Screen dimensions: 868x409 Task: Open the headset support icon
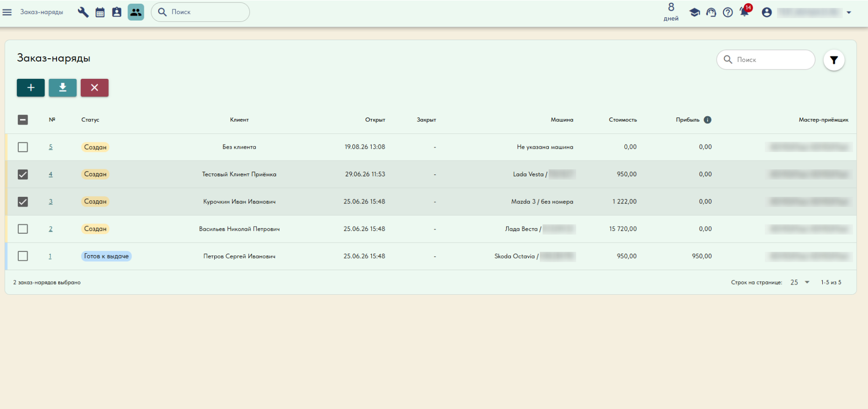(711, 12)
